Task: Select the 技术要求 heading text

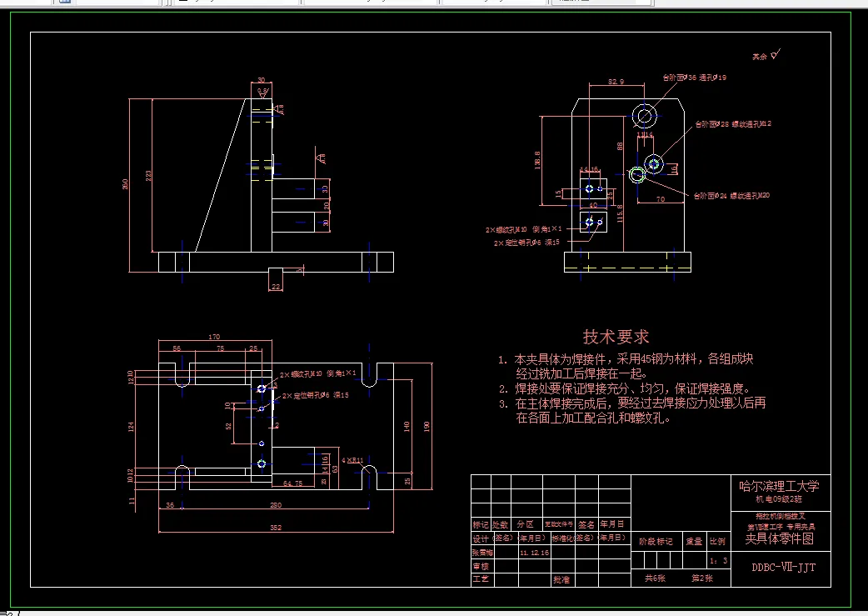Action: (614, 336)
